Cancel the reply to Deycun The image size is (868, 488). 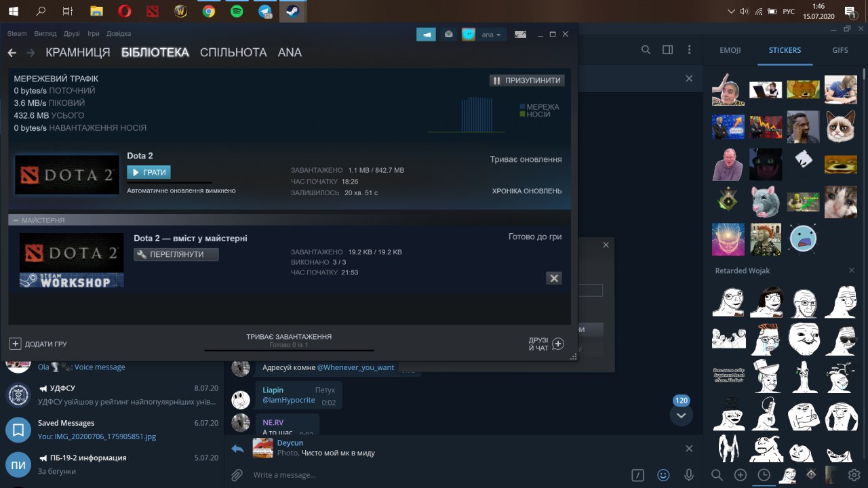click(689, 449)
